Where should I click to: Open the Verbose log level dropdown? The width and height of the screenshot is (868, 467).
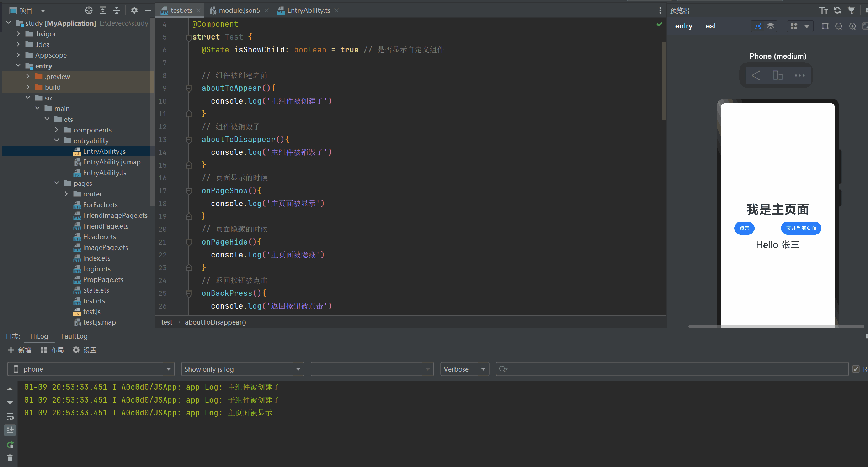click(x=464, y=369)
